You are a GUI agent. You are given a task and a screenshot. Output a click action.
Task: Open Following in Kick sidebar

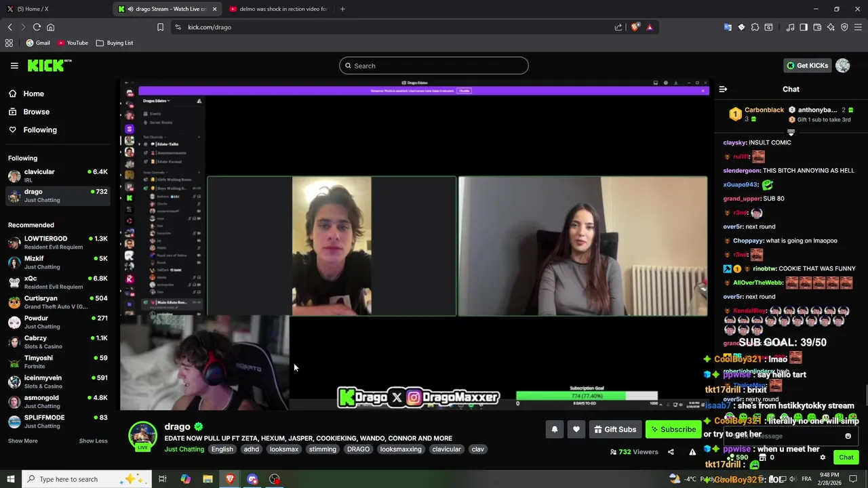point(33,129)
